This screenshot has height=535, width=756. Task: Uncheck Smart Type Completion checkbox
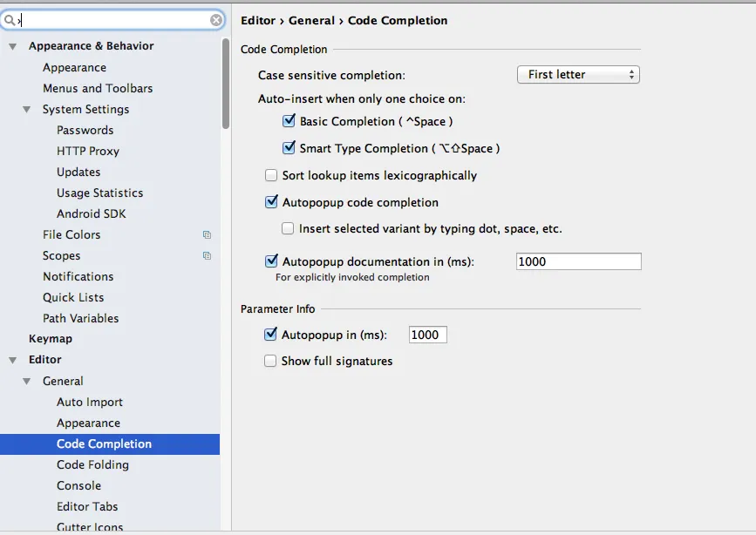(x=289, y=148)
